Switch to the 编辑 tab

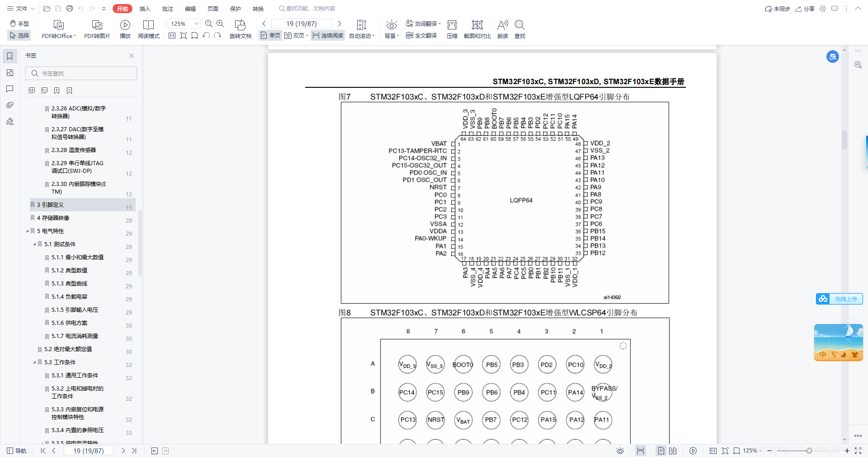click(x=190, y=9)
